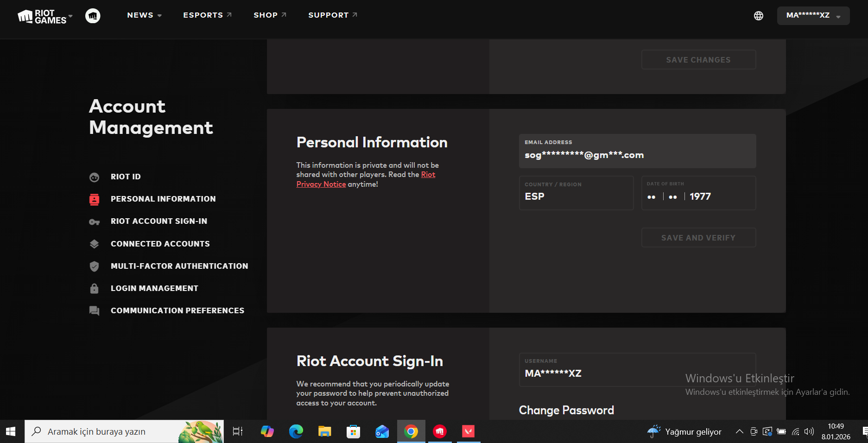
Task: Open Microsoft Store from the taskbar
Action: [x=353, y=432]
